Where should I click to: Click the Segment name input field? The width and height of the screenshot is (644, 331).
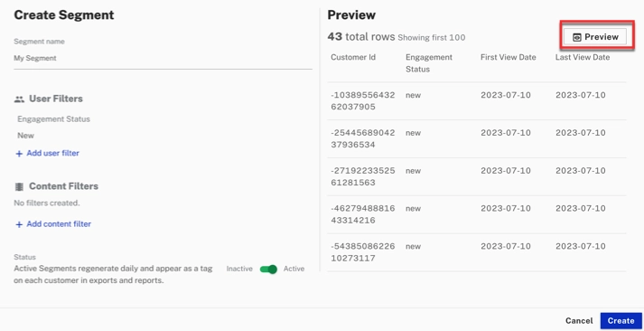[163, 59]
